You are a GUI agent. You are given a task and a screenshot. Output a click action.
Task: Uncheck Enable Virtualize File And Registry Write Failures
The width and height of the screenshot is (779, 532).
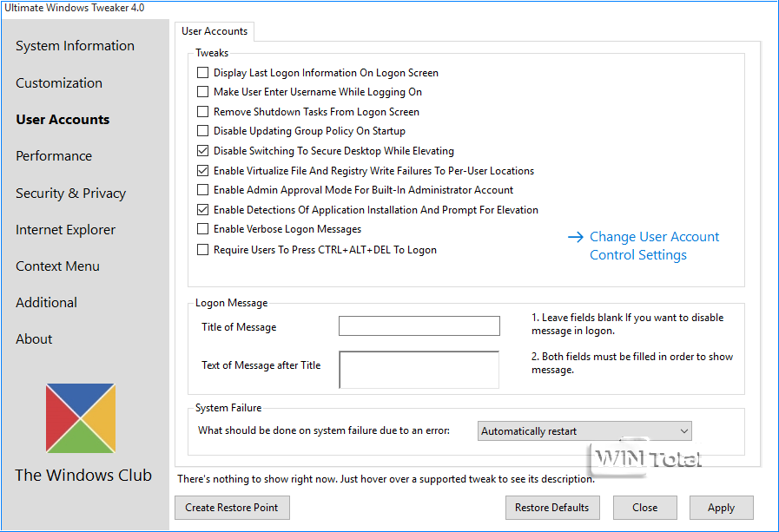coord(202,171)
